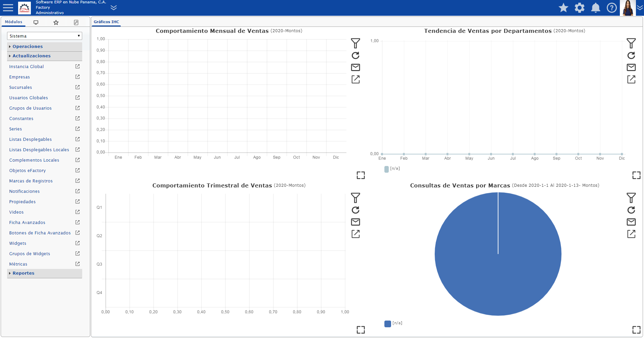The height and width of the screenshot is (338, 644).
Task: Expand Comportamiento Mensual chart to fullscreen
Action: tap(361, 175)
